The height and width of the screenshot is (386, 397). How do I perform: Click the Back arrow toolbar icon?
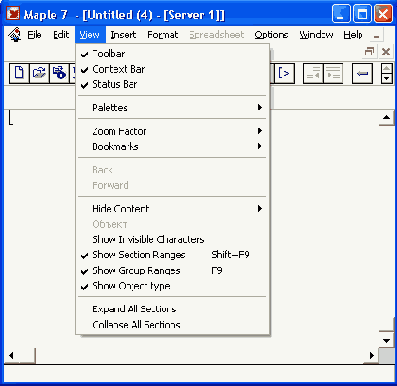[x=362, y=73]
